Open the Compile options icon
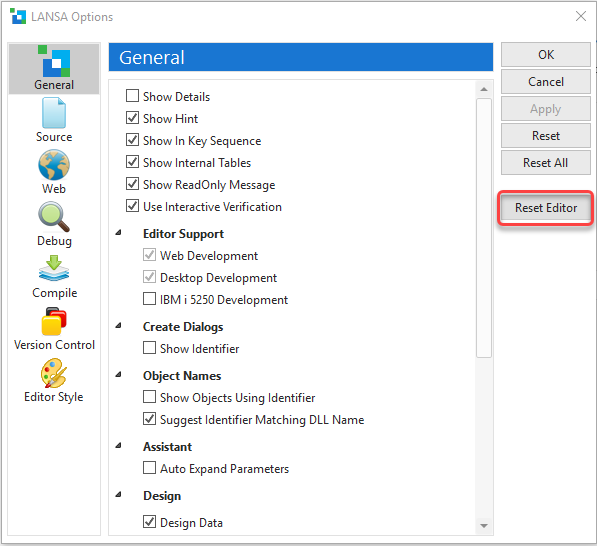This screenshot has width=597, height=546. 54,268
